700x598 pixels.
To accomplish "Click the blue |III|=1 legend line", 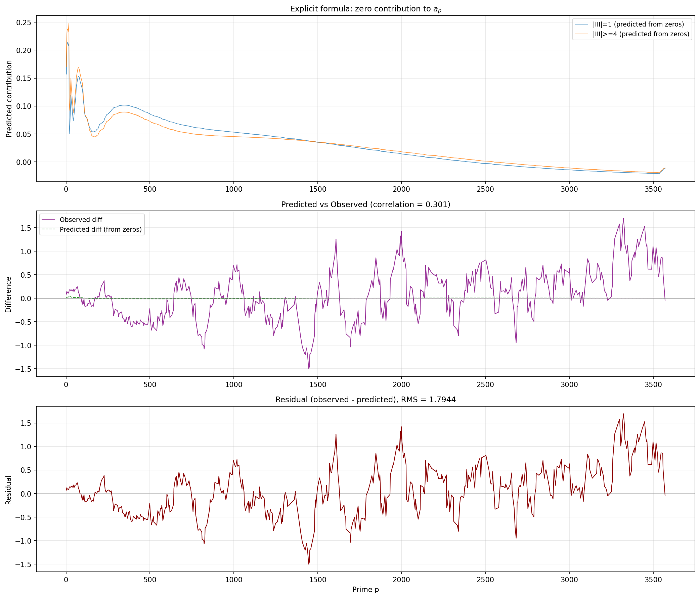I will pyautogui.click(x=582, y=24).
